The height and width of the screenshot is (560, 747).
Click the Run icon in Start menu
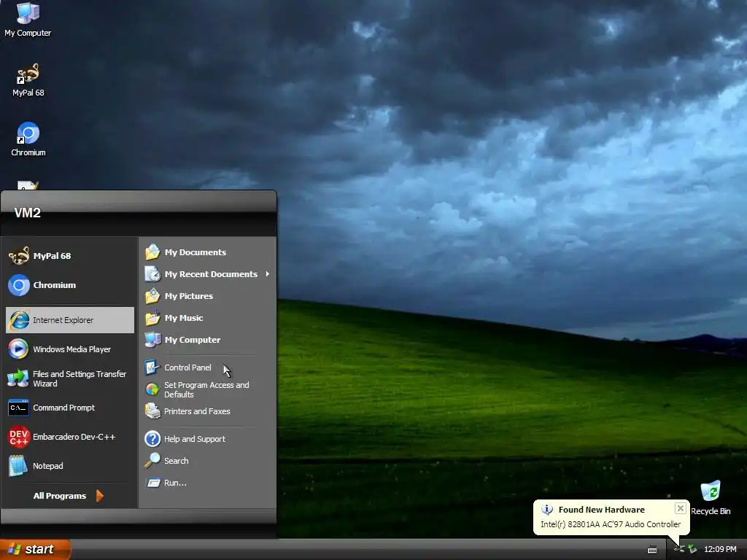[153, 483]
